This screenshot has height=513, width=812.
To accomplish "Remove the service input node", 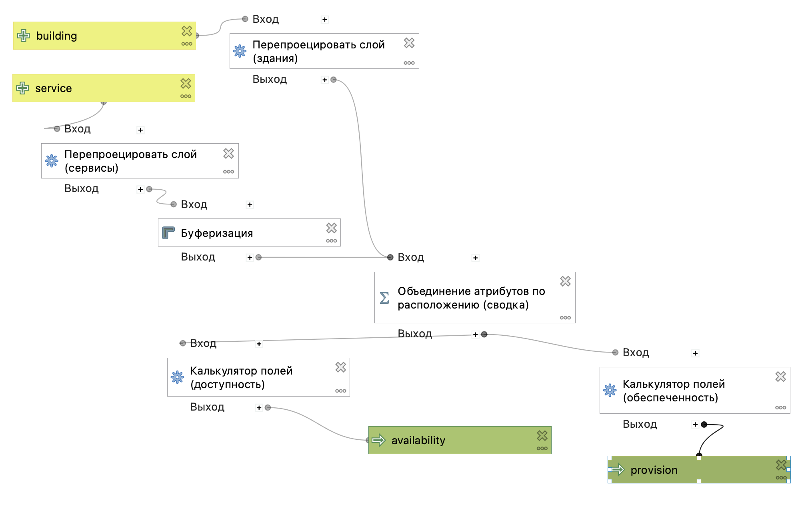I will pyautogui.click(x=186, y=83).
